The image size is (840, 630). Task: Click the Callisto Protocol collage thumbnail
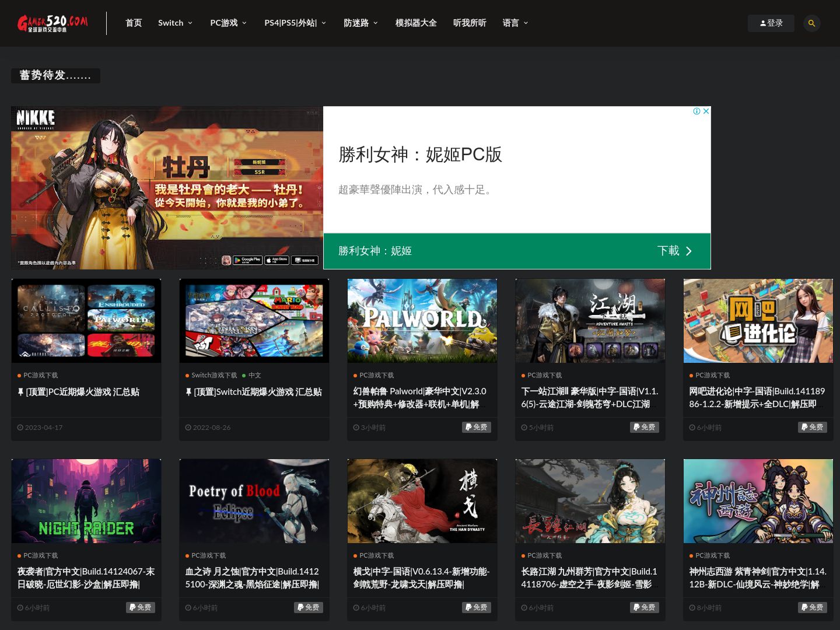coord(86,321)
